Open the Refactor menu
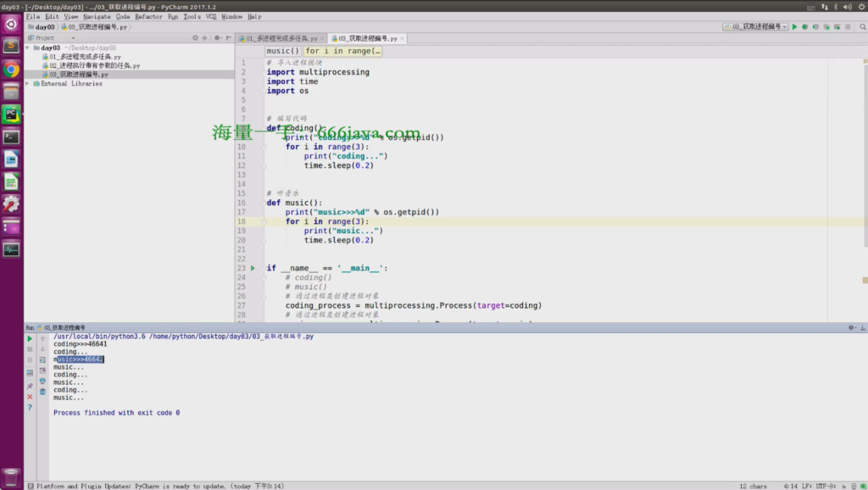 tap(148, 16)
